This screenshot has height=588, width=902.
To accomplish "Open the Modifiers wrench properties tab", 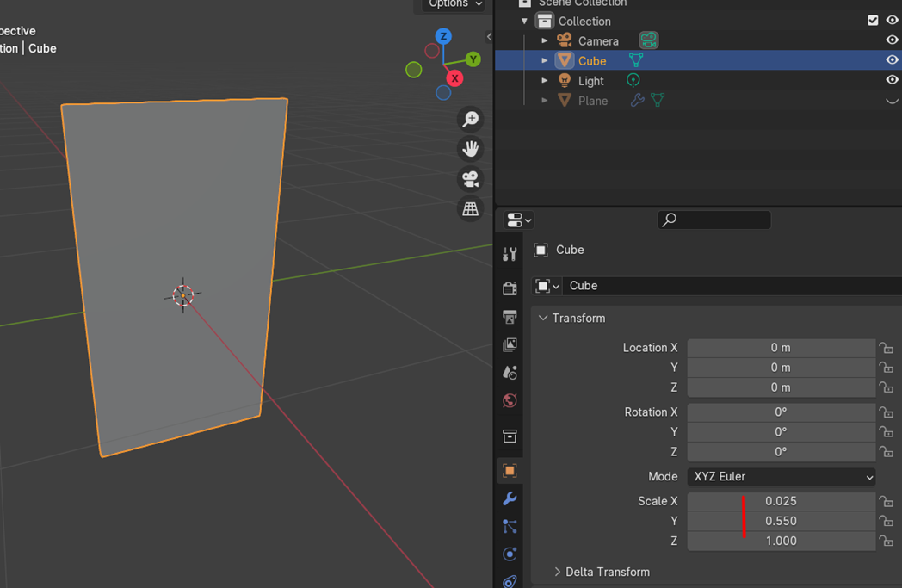I will point(510,498).
